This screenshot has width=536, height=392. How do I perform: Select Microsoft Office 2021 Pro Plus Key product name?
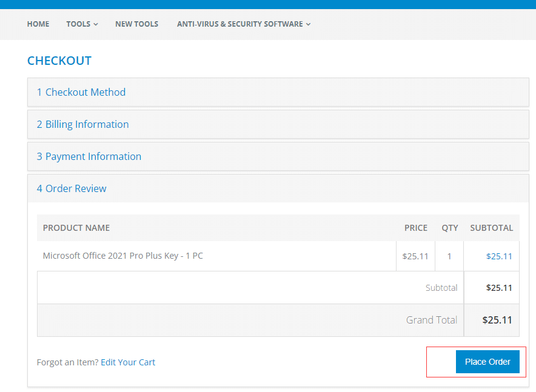pos(122,256)
